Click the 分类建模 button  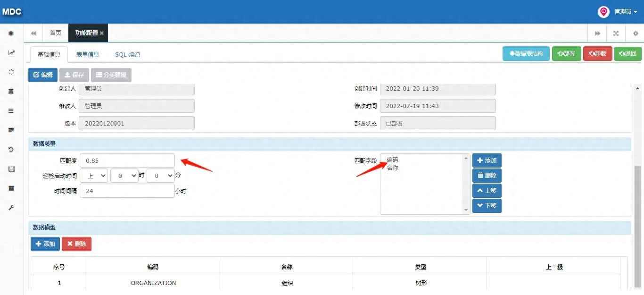(x=111, y=75)
